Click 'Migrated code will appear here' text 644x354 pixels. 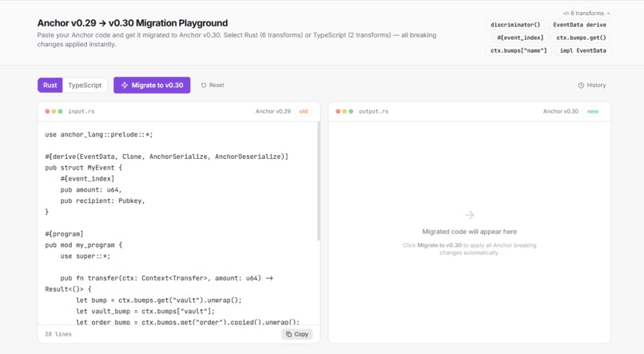(470, 232)
